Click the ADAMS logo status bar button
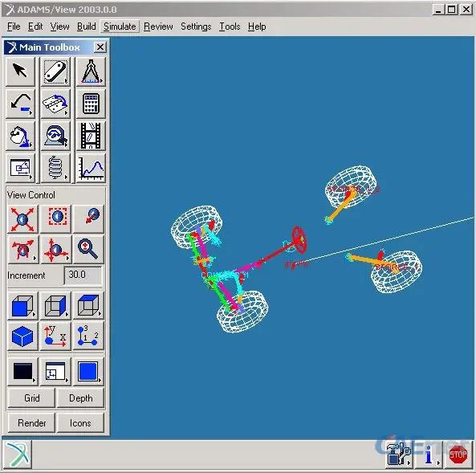The height and width of the screenshot is (473, 476). (17, 455)
